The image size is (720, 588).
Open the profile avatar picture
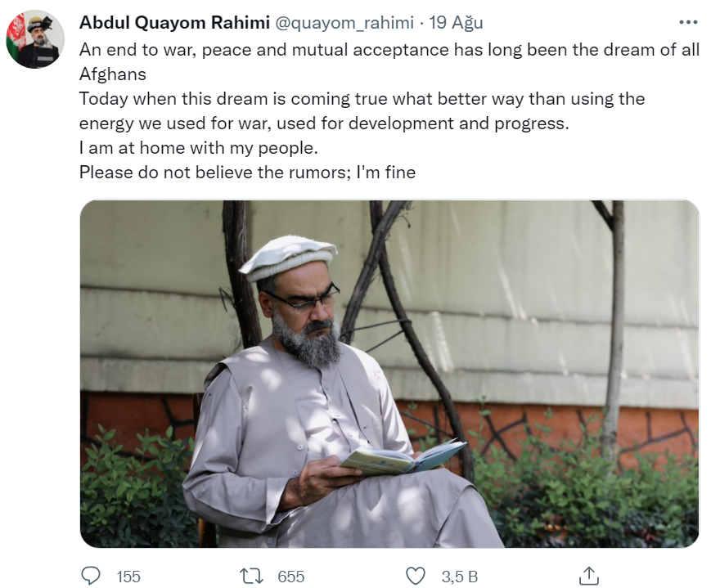(x=35, y=40)
